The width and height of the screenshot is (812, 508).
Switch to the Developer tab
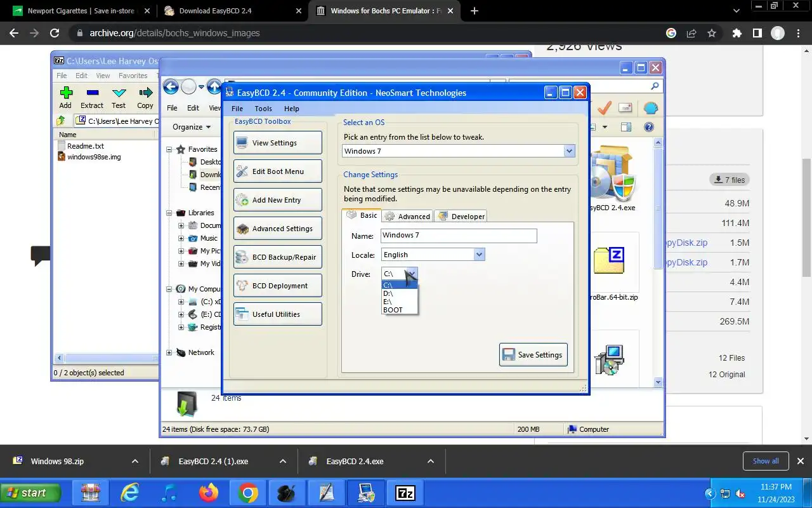click(x=461, y=217)
